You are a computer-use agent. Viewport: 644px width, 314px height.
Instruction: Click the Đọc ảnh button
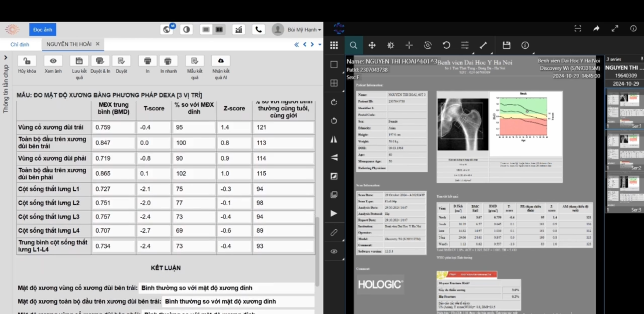(43, 30)
